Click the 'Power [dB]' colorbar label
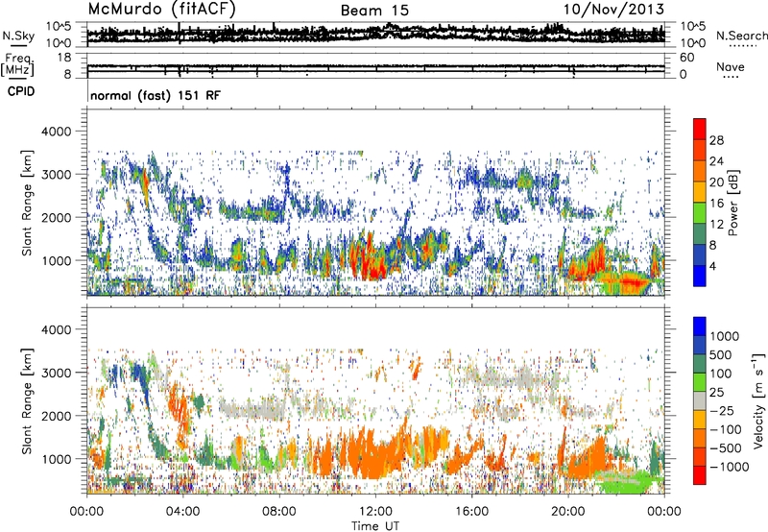Image resolution: width=768 pixels, height=532 pixels. point(733,203)
